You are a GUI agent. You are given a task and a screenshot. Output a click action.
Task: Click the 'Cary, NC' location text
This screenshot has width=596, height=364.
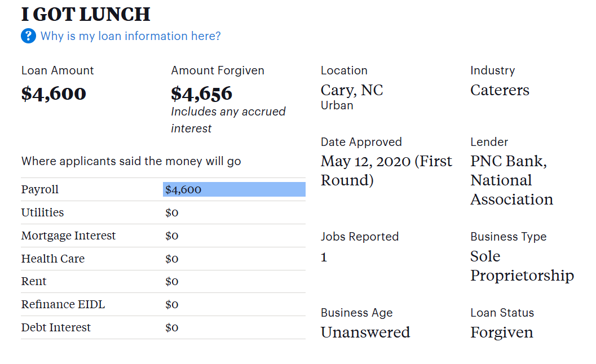(x=352, y=90)
